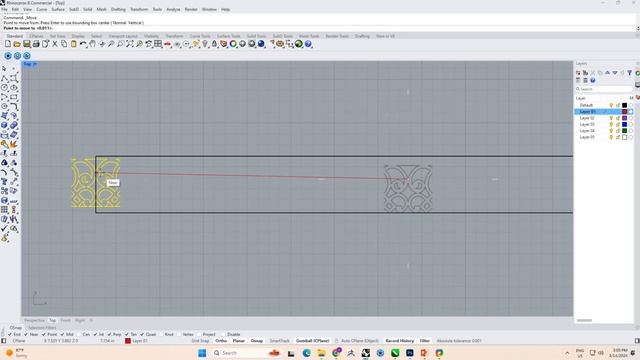Switch to the Curve Tools toolbar tab

click(x=200, y=36)
